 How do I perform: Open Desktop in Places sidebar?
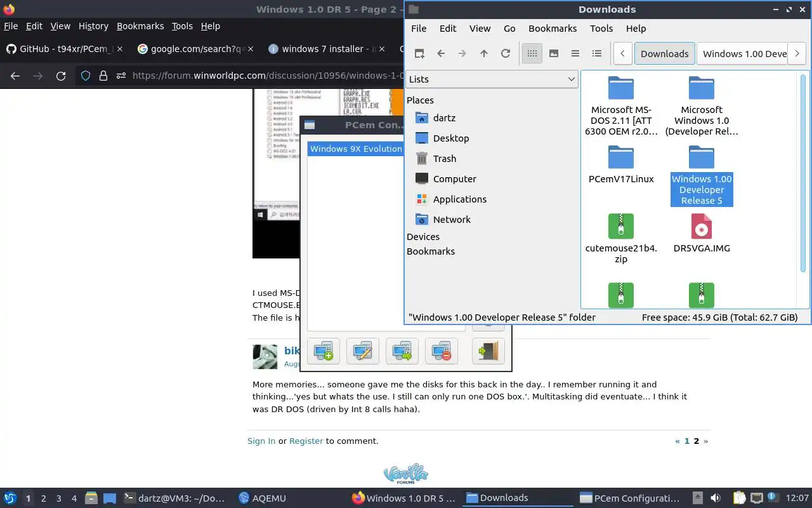[451, 138]
